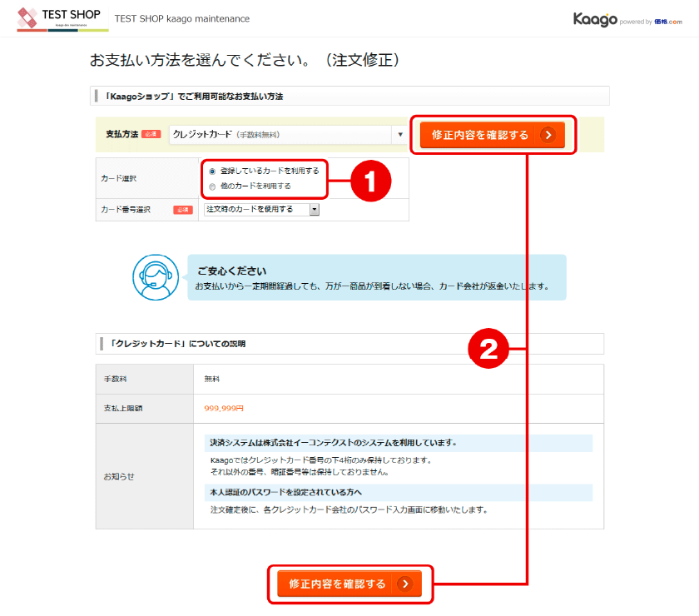Select 他のカードを利用する radio button
699x616 pixels.
click(213, 186)
